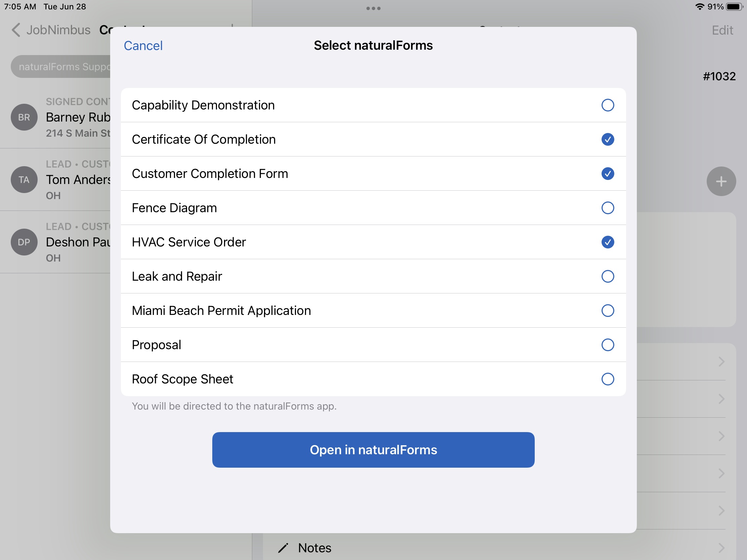The height and width of the screenshot is (560, 747).
Task: Select the Capability Demonstration form
Action: (x=608, y=105)
